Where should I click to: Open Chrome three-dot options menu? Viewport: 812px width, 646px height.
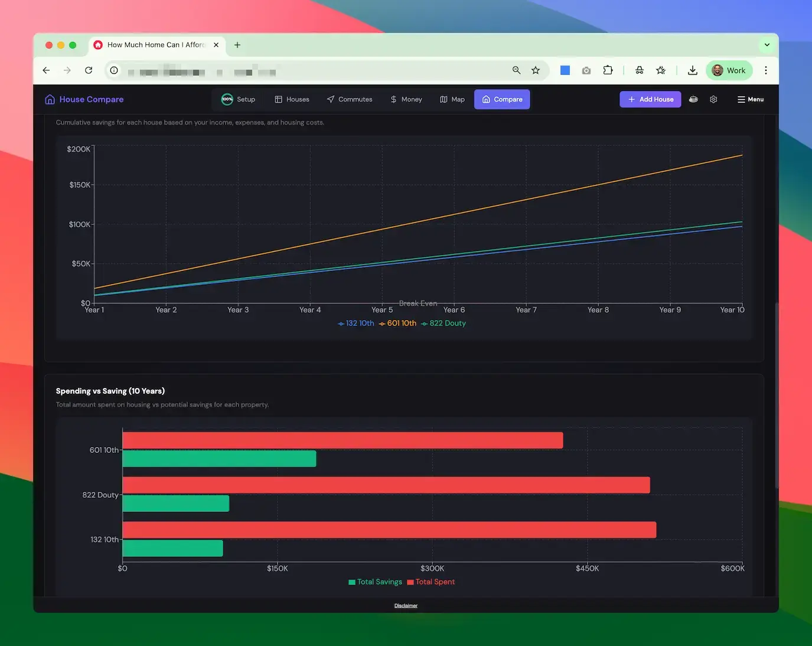point(765,70)
